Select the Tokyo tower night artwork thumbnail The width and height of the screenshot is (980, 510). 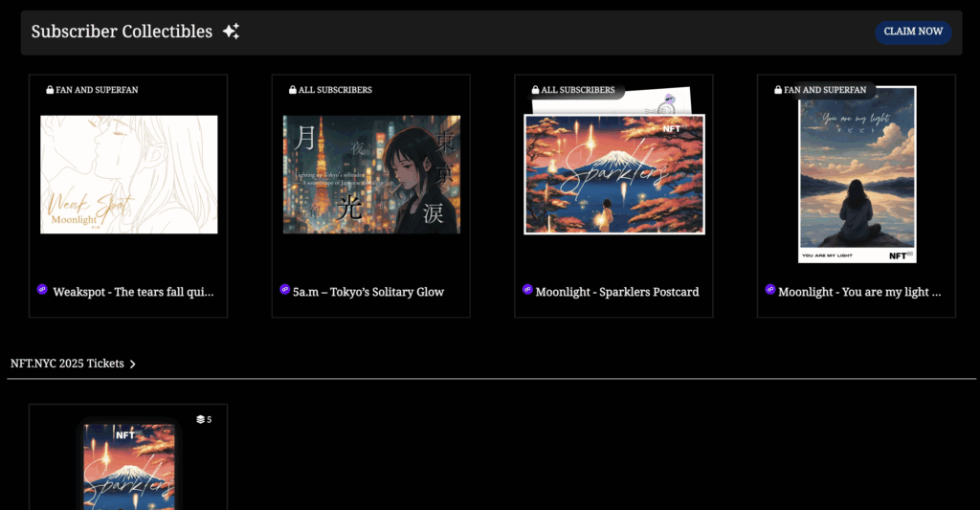pyautogui.click(x=372, y=174)
